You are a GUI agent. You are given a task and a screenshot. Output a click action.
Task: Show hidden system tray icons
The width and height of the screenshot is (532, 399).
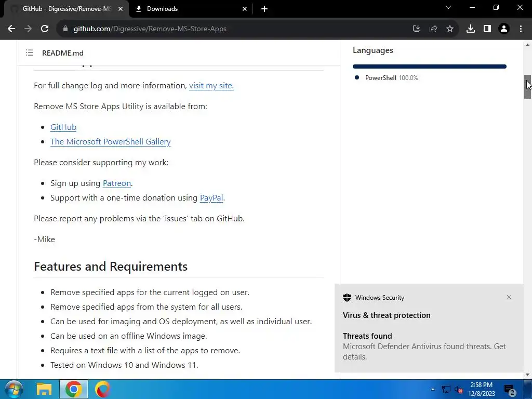(x=433, y=389)
